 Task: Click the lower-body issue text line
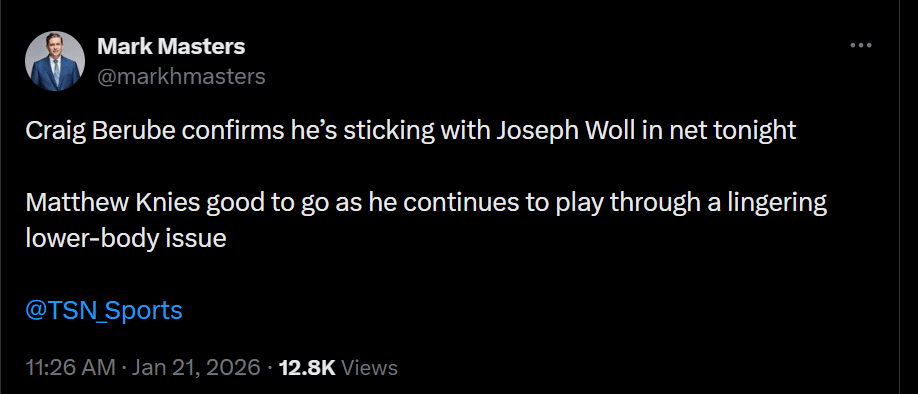point(126,239)
